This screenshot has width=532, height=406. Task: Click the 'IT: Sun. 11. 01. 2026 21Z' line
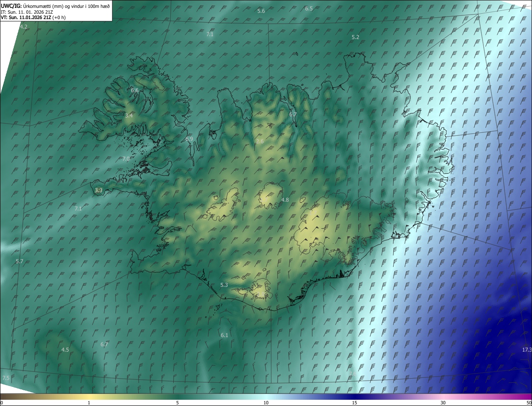point(27,12)
